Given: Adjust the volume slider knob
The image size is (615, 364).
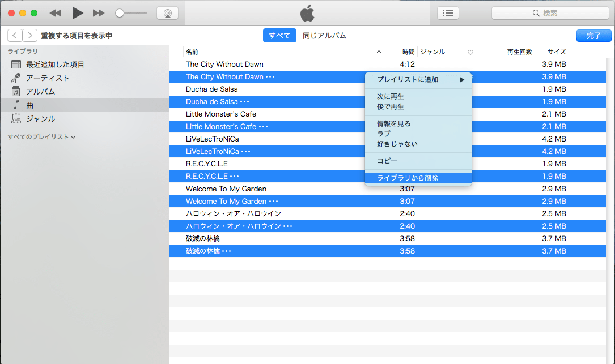Looking at the screenshot, I should click(x=120, y=13).
